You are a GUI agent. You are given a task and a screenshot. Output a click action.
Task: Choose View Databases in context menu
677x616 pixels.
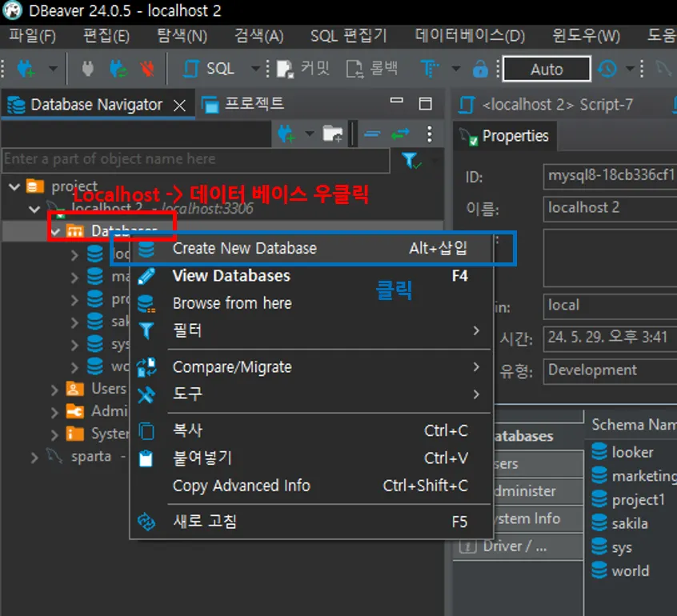click(x=311, y=276)
